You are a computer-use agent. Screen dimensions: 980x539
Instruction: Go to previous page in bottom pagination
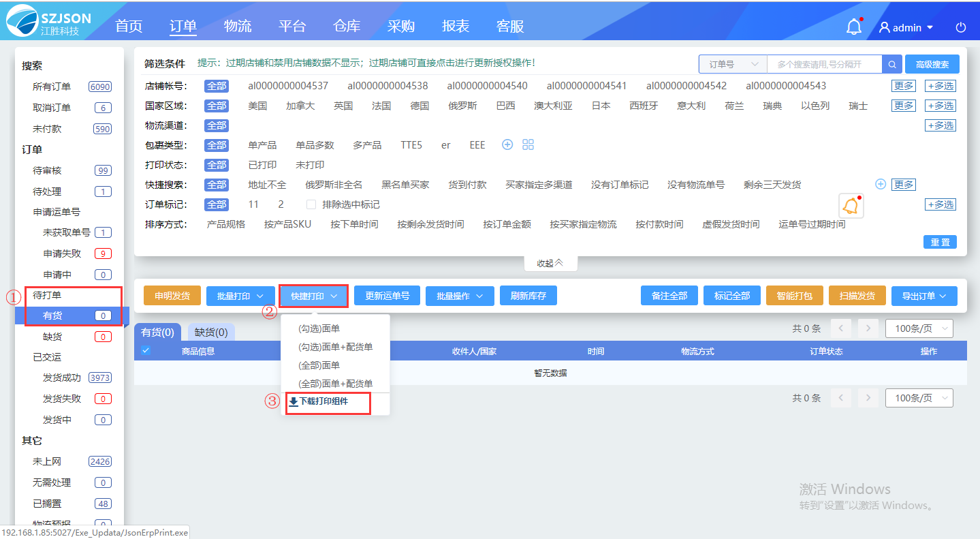pyautogui.click(x=841, y=398)
